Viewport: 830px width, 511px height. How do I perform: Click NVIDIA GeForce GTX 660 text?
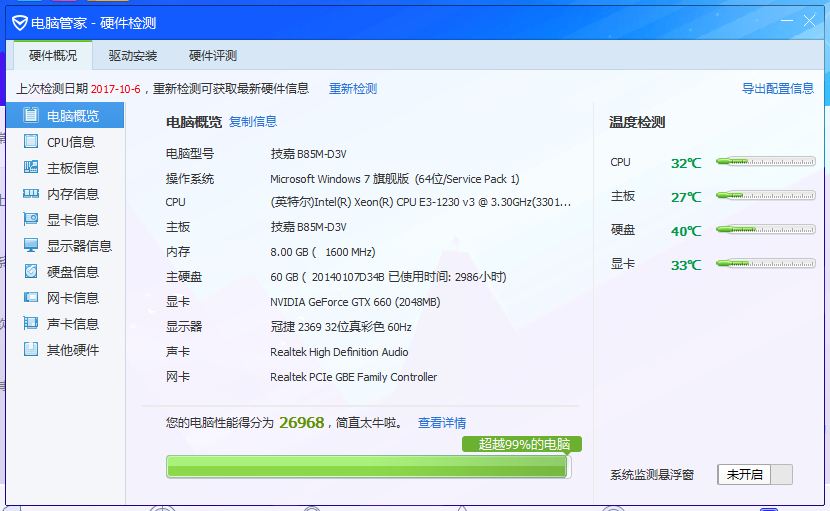coord(355,302)
